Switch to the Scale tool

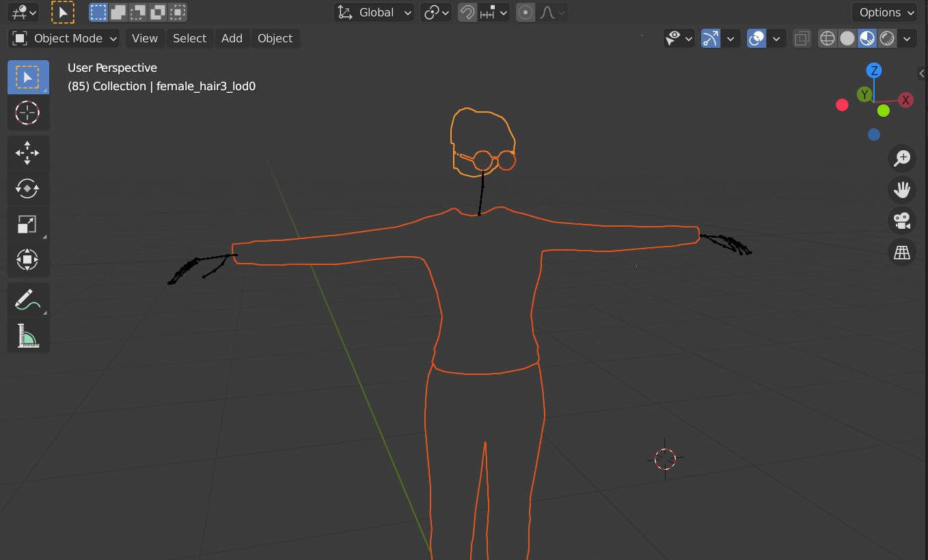pos(28,224)
